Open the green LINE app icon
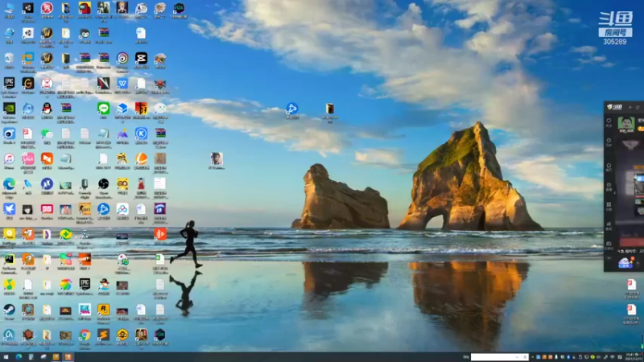 [x=104, y=109]
